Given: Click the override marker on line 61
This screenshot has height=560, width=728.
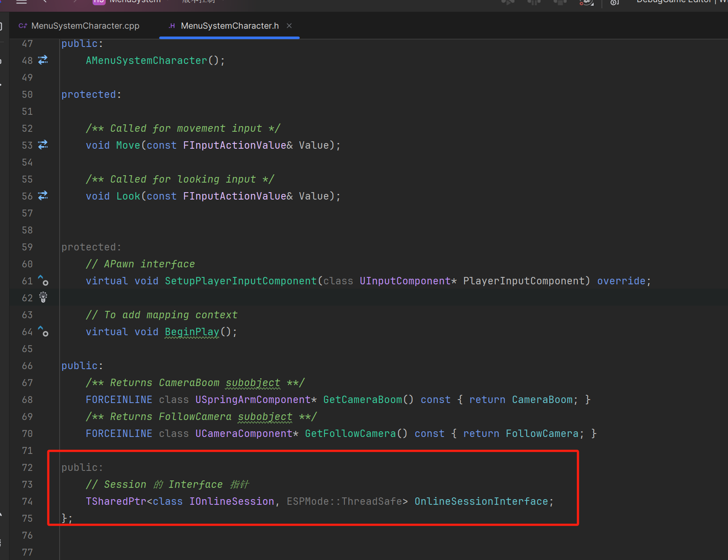Looking at the screenshot, I should (43, 280).
